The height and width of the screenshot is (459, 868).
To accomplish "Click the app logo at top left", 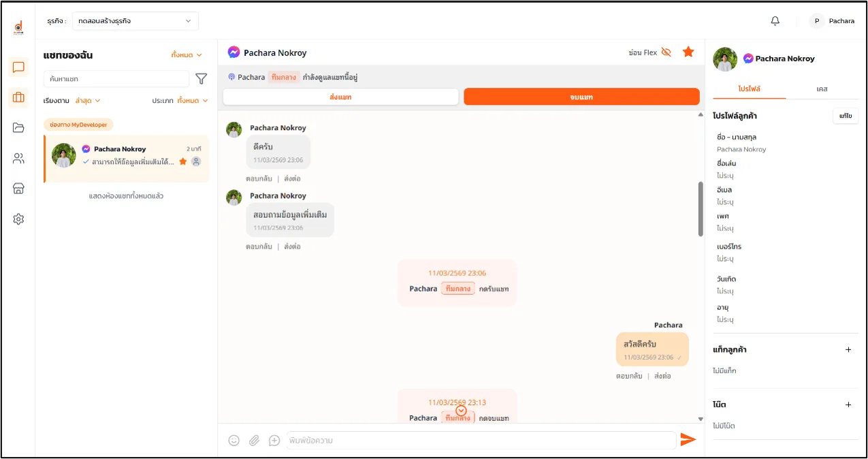I will point(18,28).
